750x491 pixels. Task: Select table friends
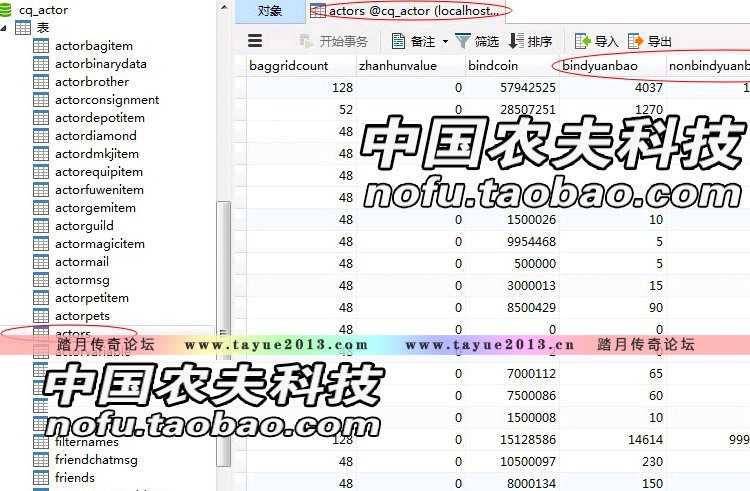point(75,478)
